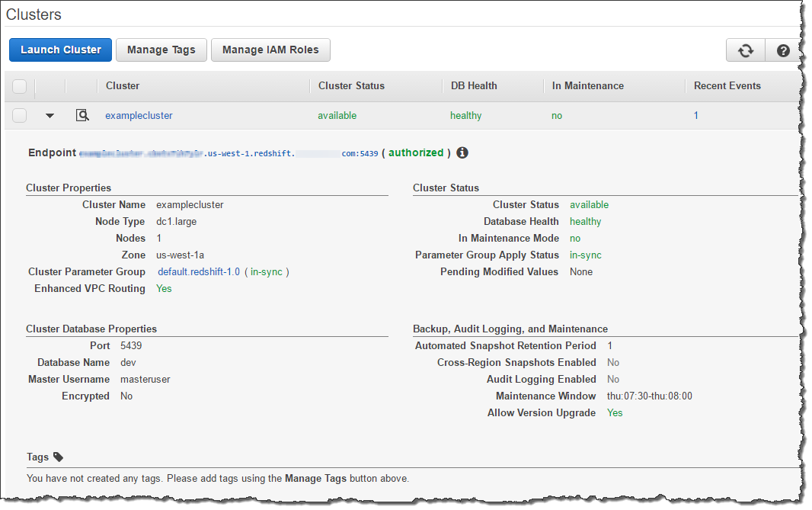Click the Cluster Status column header
This screenshot has height=510, width=812.
pos(351,86)
